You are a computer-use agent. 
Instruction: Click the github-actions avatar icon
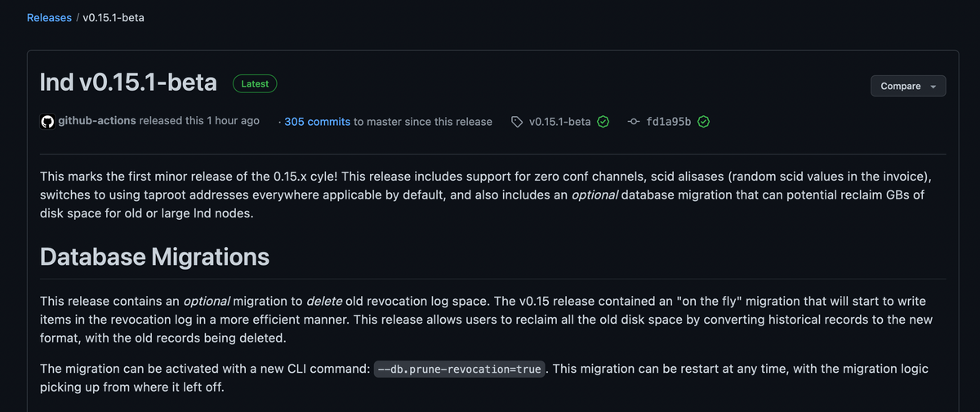coord(47,121)
